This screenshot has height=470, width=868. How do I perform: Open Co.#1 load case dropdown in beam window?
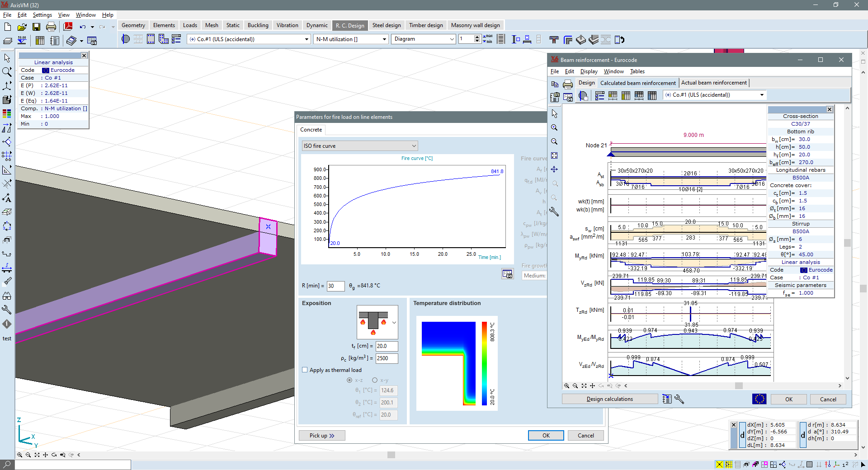coord(714,95)
